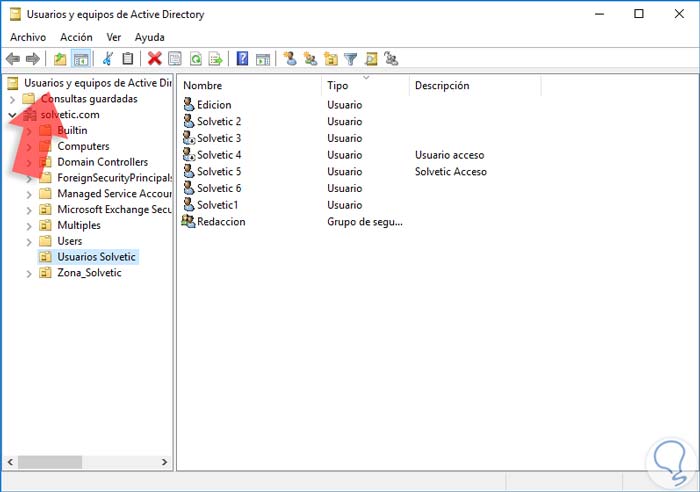The height and width of the screenshot is (492, 700).
Task: Create a new user with the toolbar icon
Action: (290, 58)
